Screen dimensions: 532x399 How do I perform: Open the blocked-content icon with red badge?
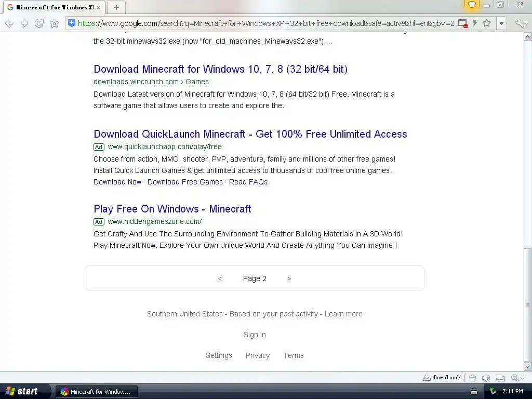click(x=463, y=23)
